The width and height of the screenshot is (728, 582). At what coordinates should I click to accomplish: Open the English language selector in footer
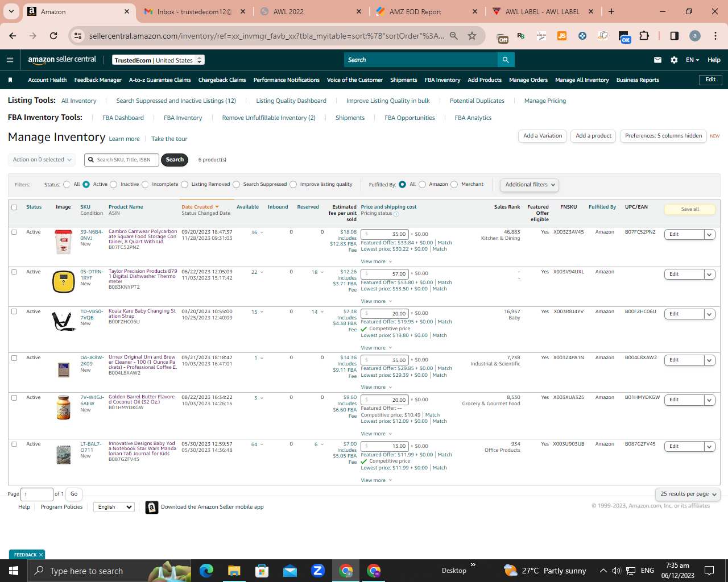pos(114,507)
